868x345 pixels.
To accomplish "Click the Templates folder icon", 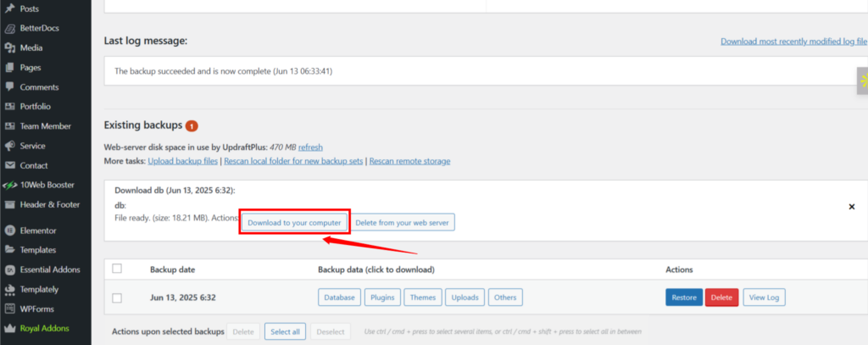I will pyautogui.click(x=9, y=250).
